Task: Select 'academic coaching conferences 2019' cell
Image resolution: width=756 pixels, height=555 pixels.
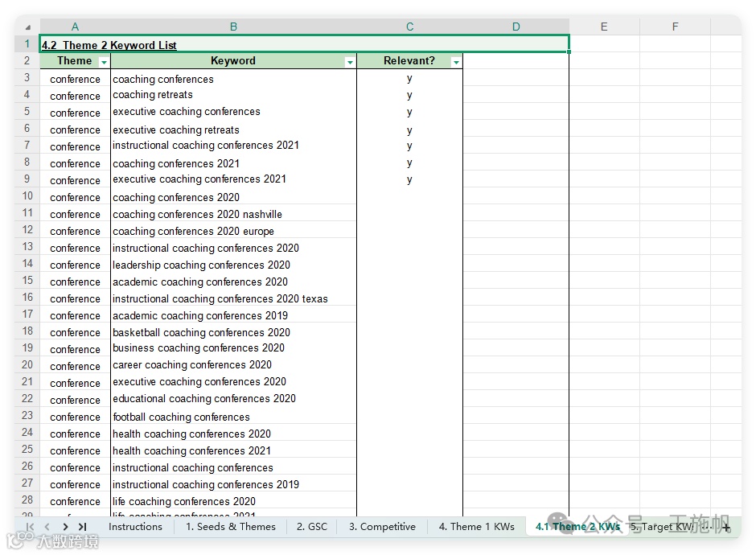Action: pyautogui.click(x=234, y=314)
